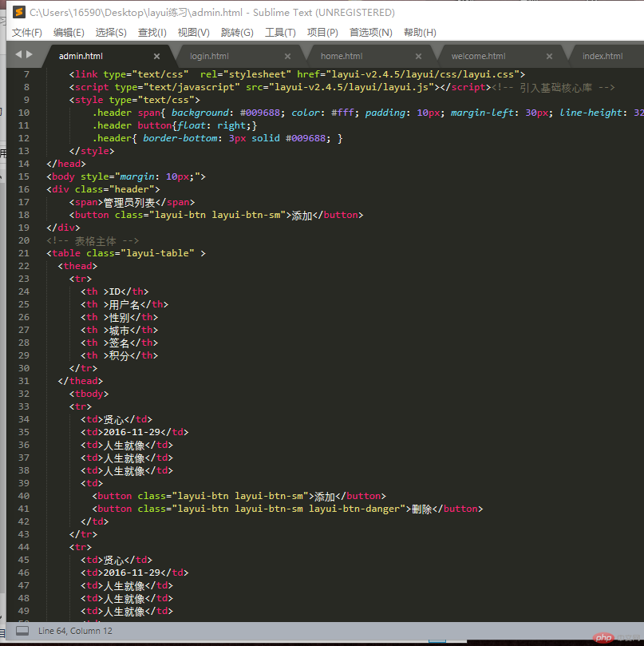Screen dimensions: 644x646
Task: Click line number 44 in the gutter
Action: coord(24,547)
